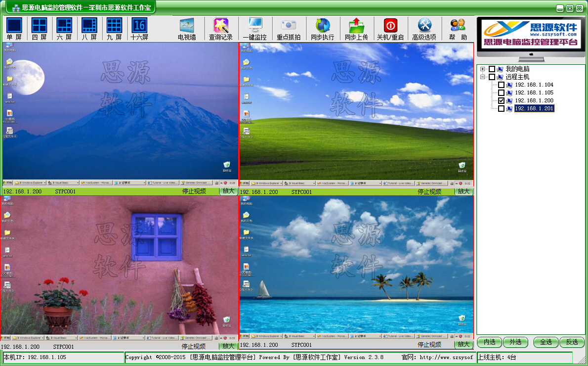
Task: Trigger 重点抓拍 key capture
Action: [289, 28]
